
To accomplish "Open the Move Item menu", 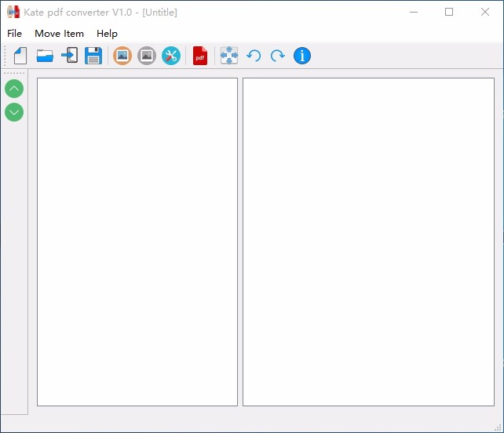I will click(x=59, y=34).
